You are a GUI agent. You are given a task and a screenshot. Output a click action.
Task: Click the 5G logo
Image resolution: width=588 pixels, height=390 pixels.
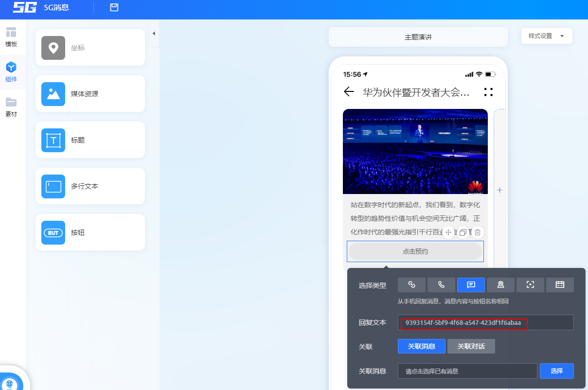tap(25, 7)
